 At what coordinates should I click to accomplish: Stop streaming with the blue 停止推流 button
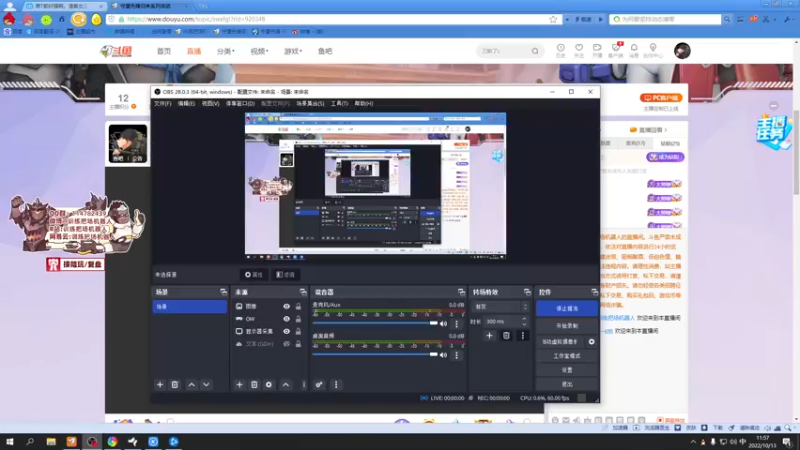tap(567, 308)
